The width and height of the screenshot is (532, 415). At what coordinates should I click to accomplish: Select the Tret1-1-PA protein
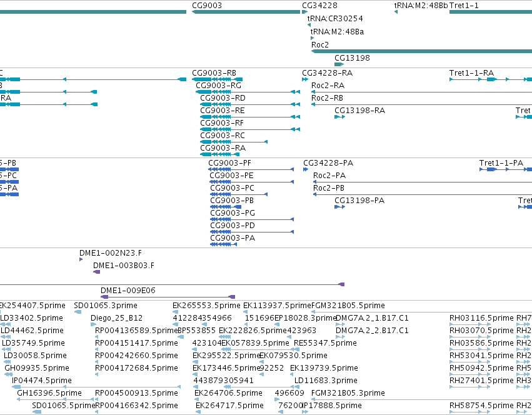[x=506, y=169]
